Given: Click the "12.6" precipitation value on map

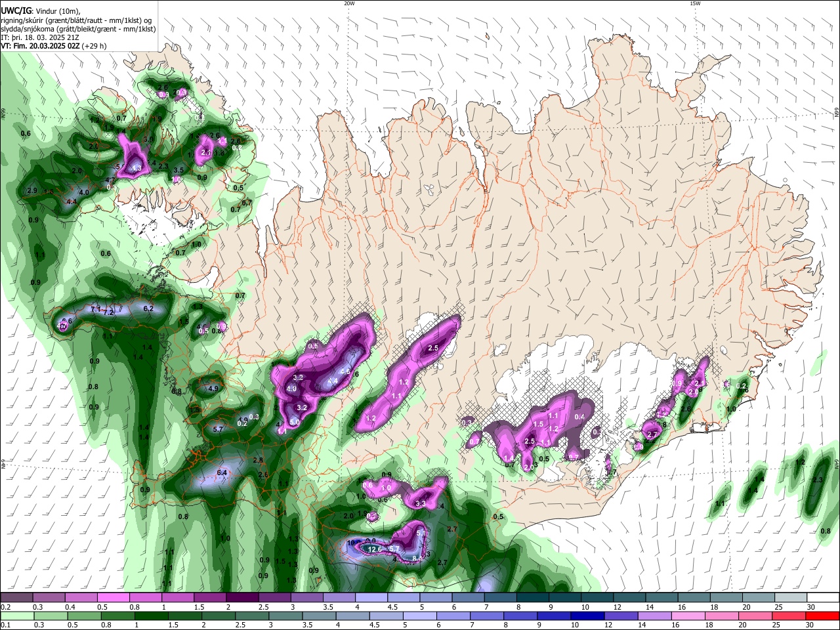Looking at the screenshot, I should click(375, 549).
